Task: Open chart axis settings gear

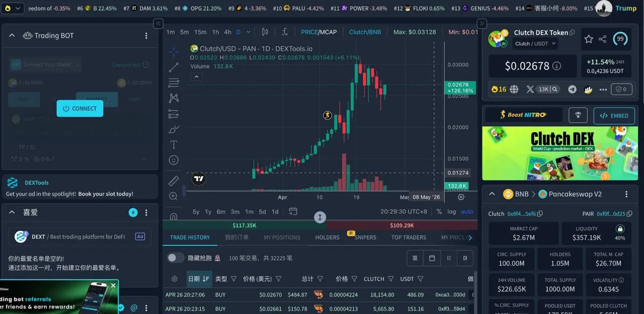Action: click(461, 197)
